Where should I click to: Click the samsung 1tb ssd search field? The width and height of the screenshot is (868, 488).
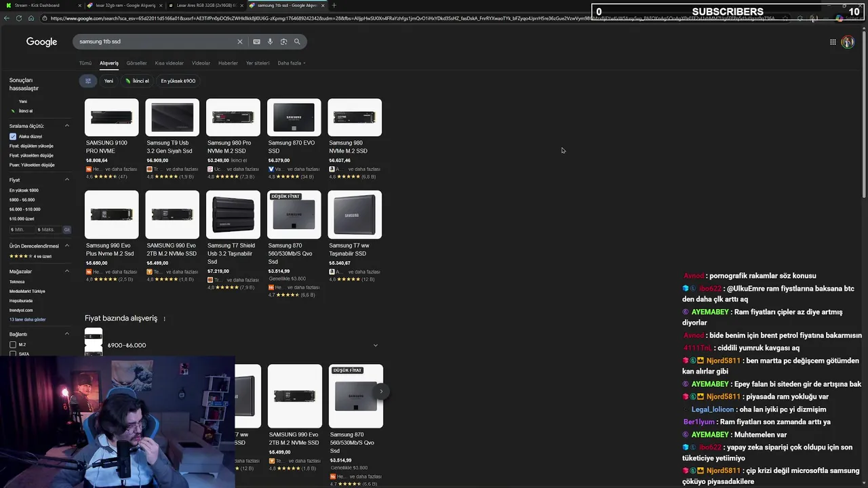coord(156,41)
